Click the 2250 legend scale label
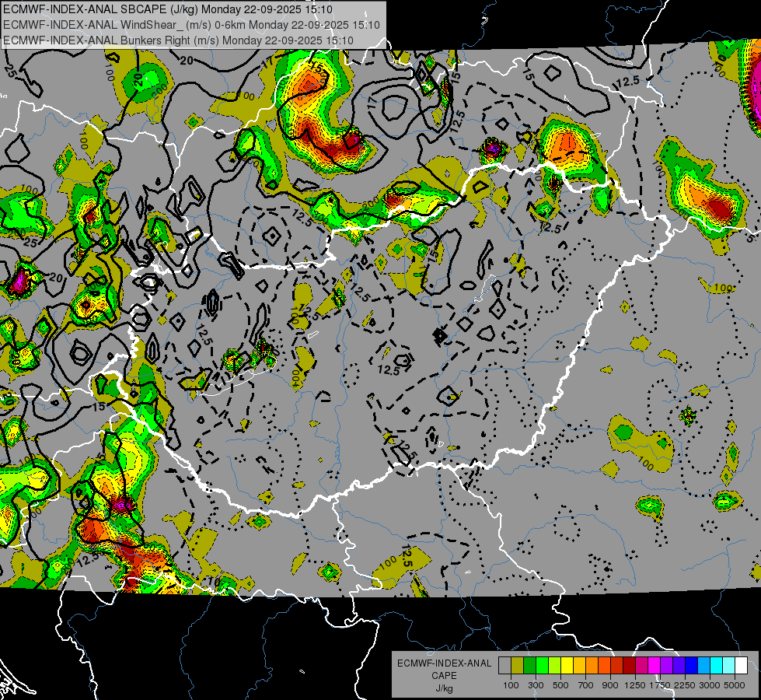The width and height of the screenshot is (761, 700). [x=685, y=685]
